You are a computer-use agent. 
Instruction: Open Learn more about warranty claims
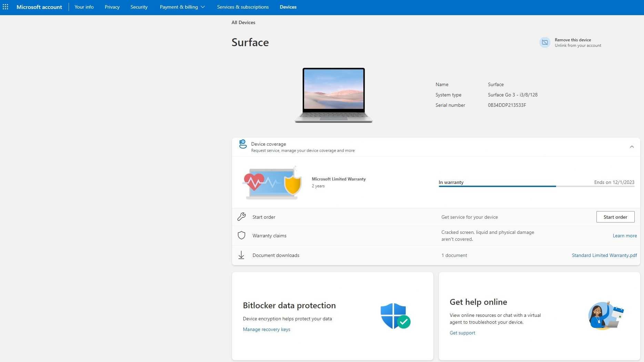[x=625, y=236]
